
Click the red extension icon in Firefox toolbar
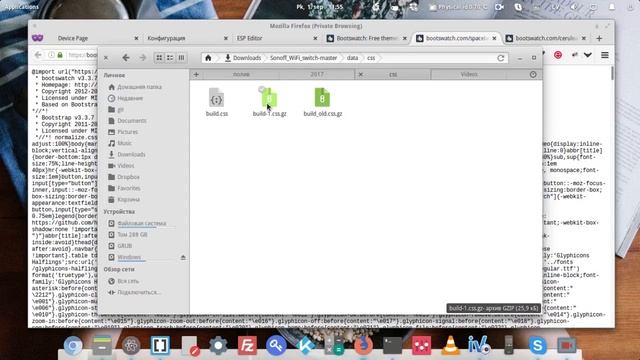point(558,55)
